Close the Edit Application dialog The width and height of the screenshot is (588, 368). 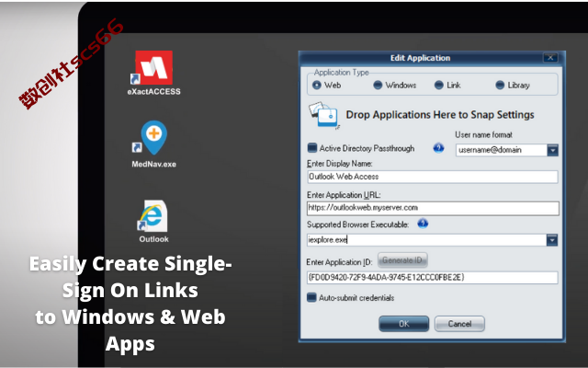point(550,58)
